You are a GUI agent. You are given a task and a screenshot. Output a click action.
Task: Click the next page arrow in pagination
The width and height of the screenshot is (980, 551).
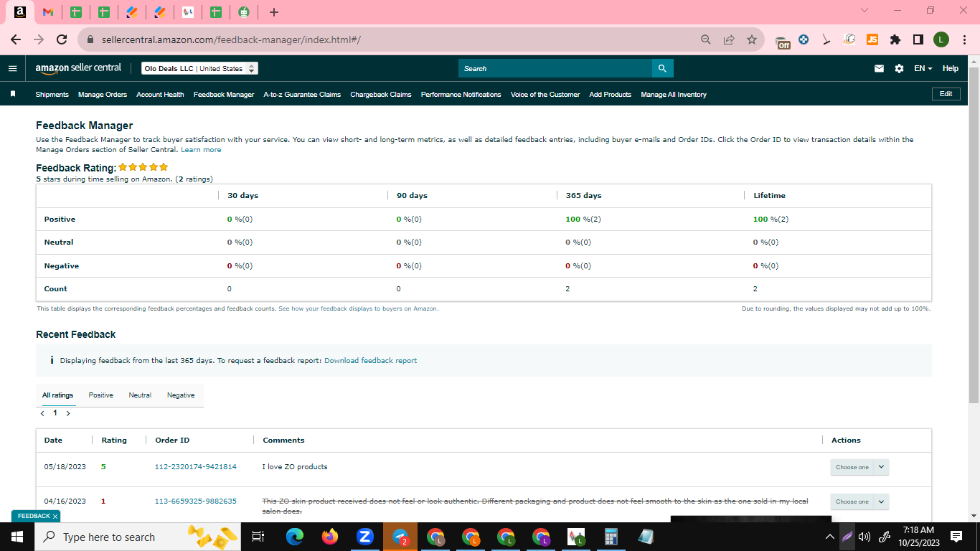click(68, 413)
